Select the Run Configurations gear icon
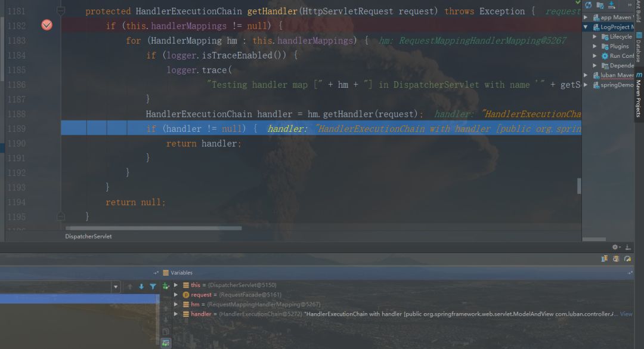 [x=605, y=56]
